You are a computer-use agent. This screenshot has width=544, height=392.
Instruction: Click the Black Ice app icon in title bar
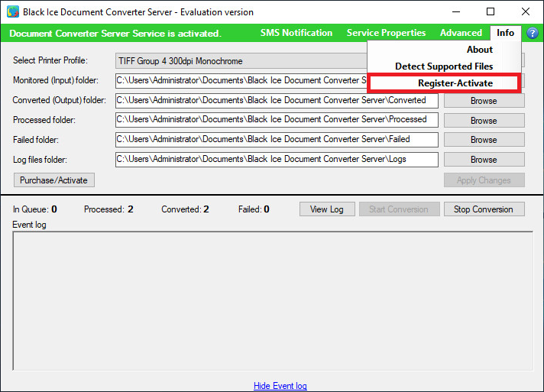click(x=13, y=11)
